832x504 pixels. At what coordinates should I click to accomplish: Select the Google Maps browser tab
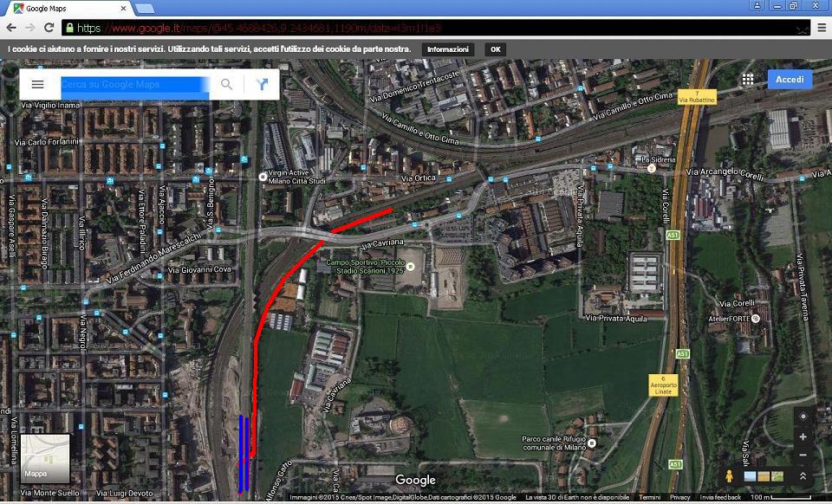pos(69,9)
